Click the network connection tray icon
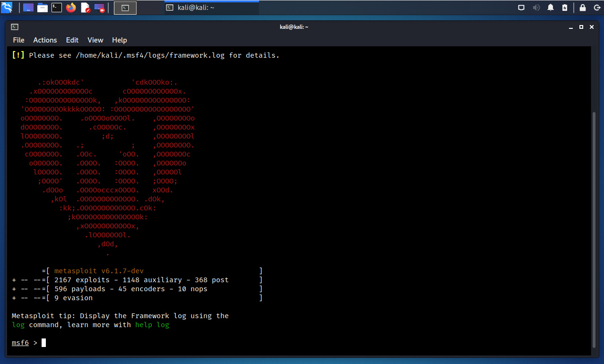 point(521,8)
